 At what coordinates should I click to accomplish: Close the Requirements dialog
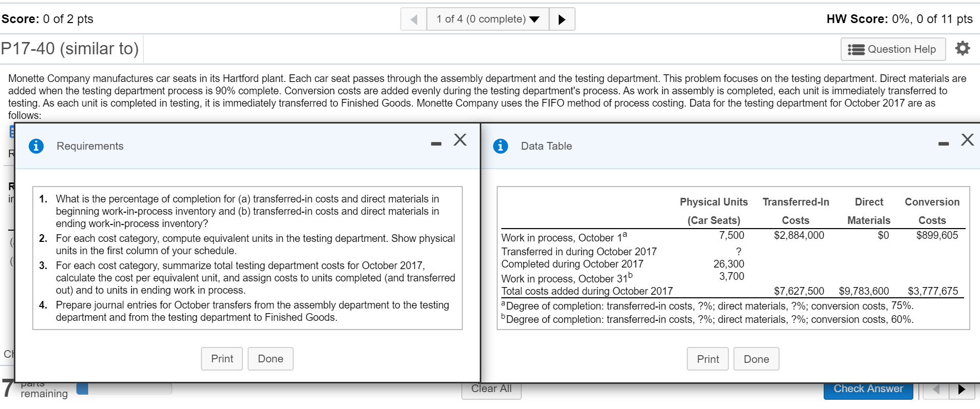(x=460, y=139)
